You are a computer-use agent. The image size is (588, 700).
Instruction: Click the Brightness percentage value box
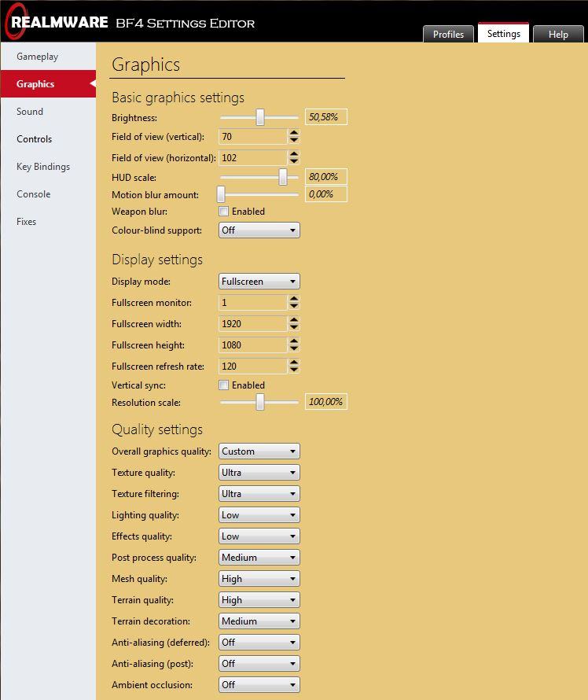(325, 117)
